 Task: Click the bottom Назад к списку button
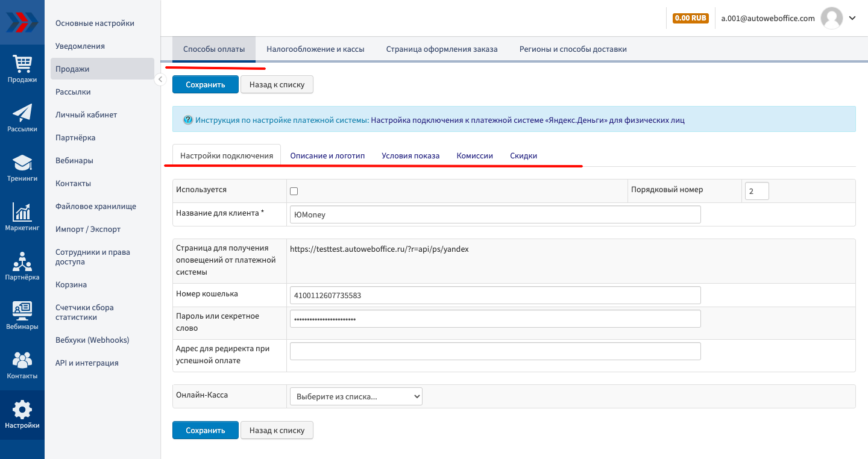coord(277,430)
